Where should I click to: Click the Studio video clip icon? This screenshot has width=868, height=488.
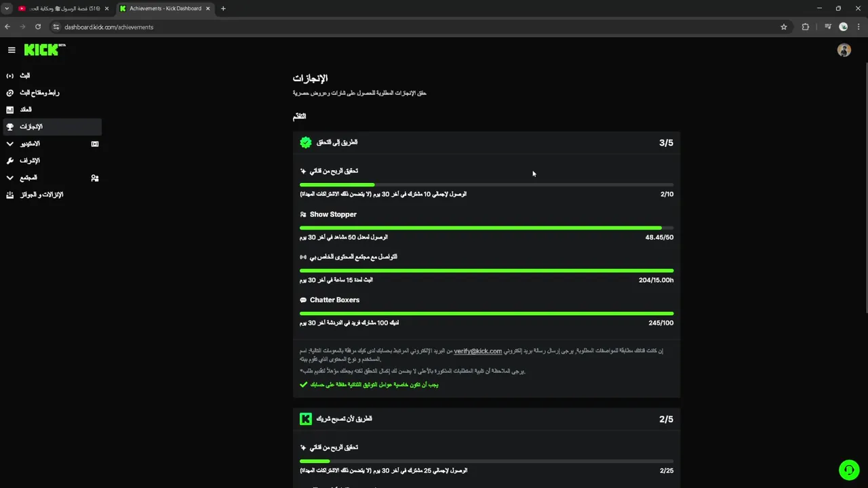95,144
